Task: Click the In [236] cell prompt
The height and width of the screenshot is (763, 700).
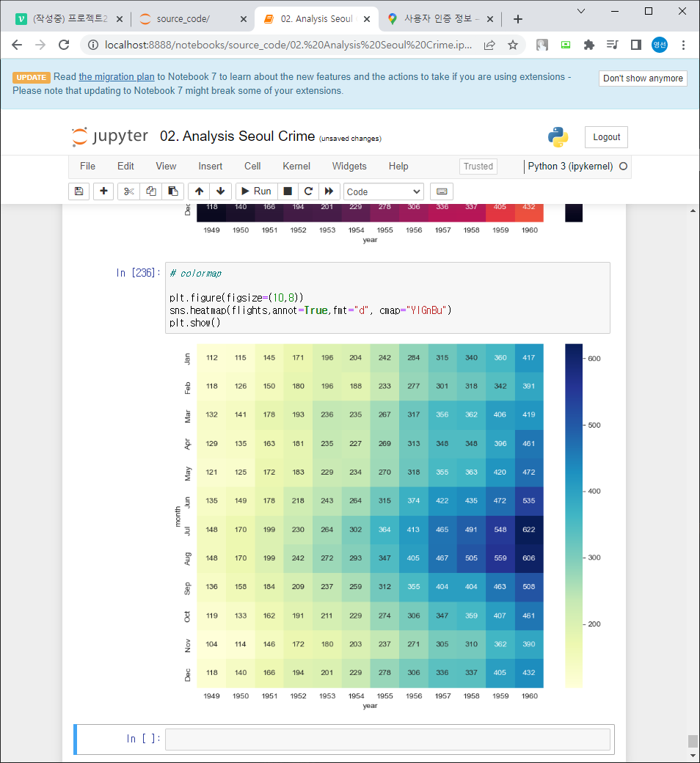Action: tap(138, 273)
